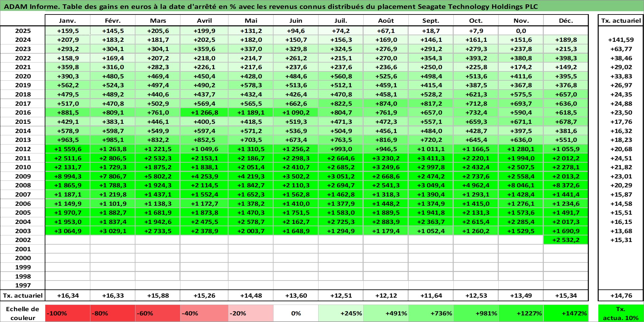Click the Tx. actua. 10% green box
644x322 pixels.
click(x=621, y=313)
